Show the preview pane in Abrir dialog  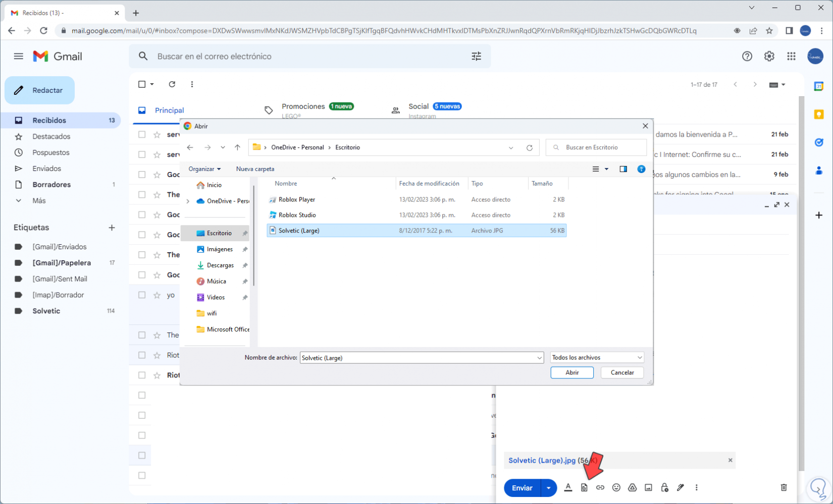pyautogui.click(x=623, y=169)
